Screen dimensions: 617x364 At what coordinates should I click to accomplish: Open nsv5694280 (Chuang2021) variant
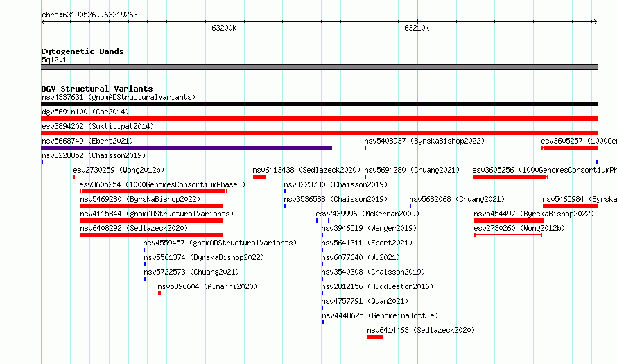pos(412,170)
